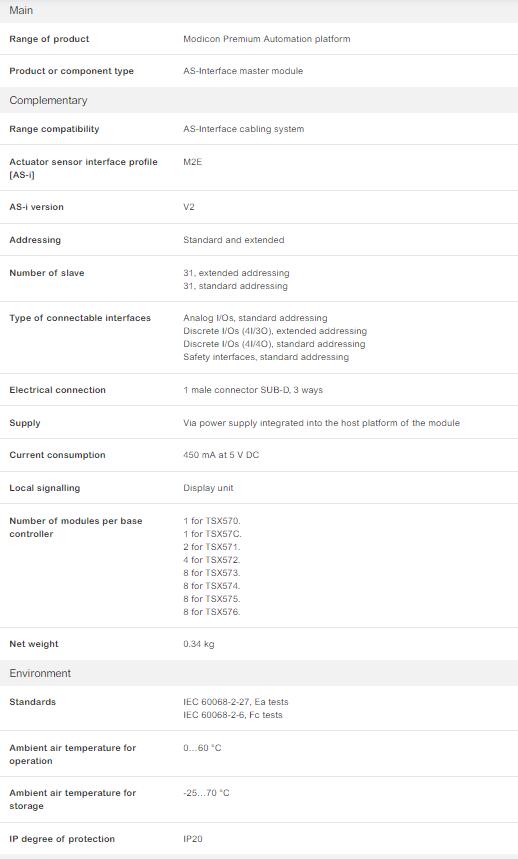Collapse the Complementary section header
518x859 pixels.
click(259, 100)
